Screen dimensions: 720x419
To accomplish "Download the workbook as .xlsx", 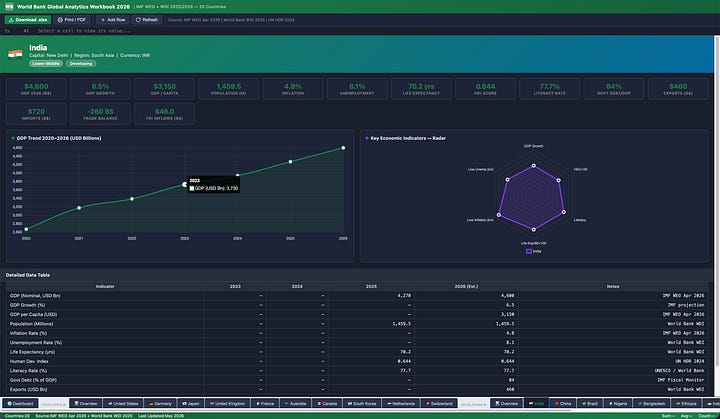I will click(x=28, y=20).
